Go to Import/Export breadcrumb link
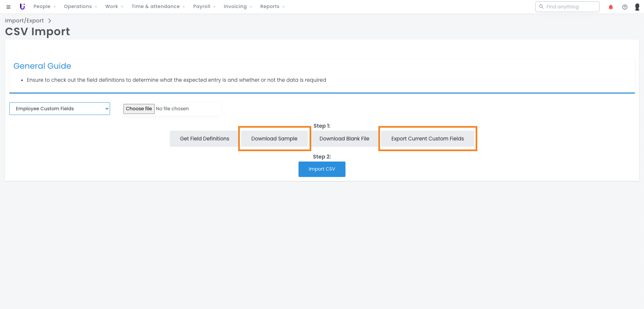The image size is (644, 309). coord(24,21)
